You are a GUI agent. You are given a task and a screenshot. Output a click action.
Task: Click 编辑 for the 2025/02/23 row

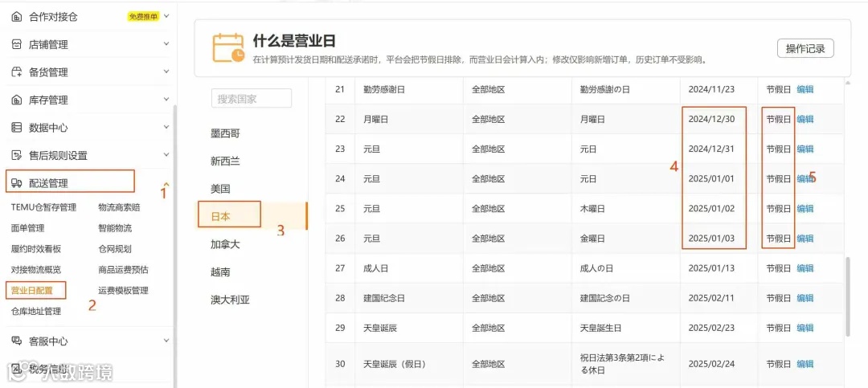pos(805,329)
